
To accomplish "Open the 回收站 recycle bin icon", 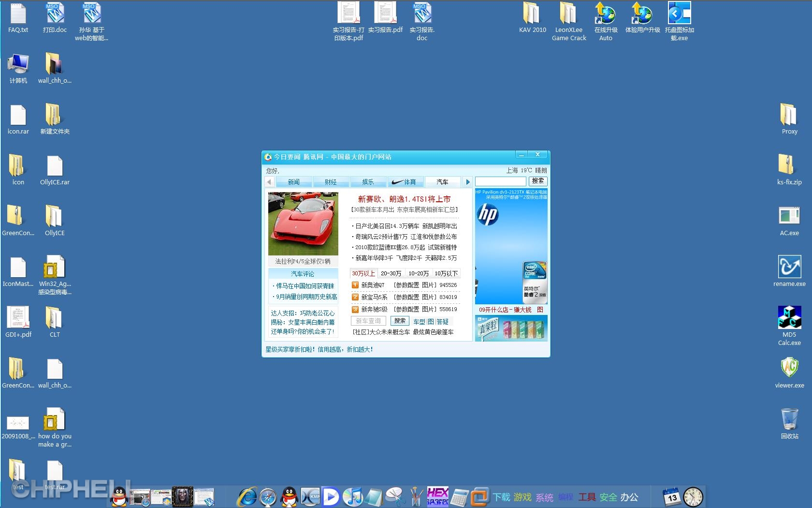I will coord(789,423).
